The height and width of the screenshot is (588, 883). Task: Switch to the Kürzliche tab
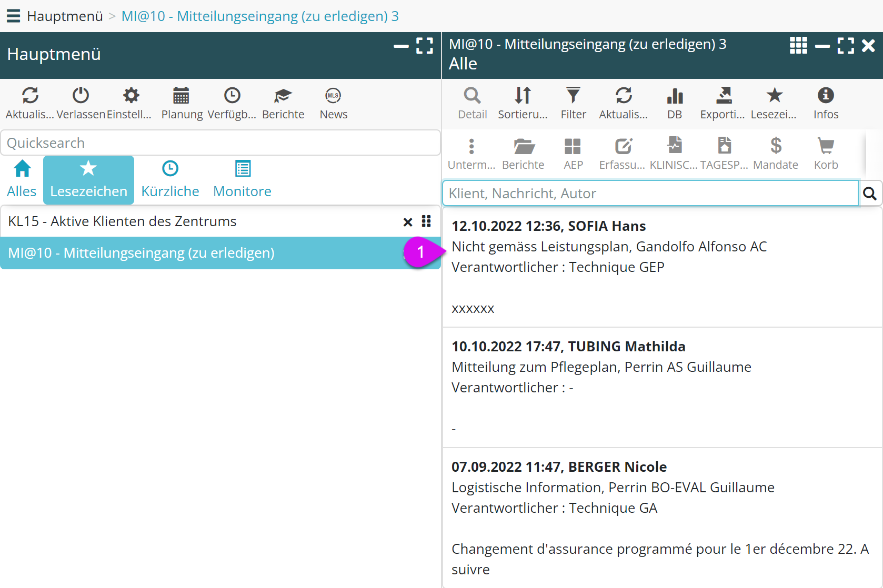point(170,179)
